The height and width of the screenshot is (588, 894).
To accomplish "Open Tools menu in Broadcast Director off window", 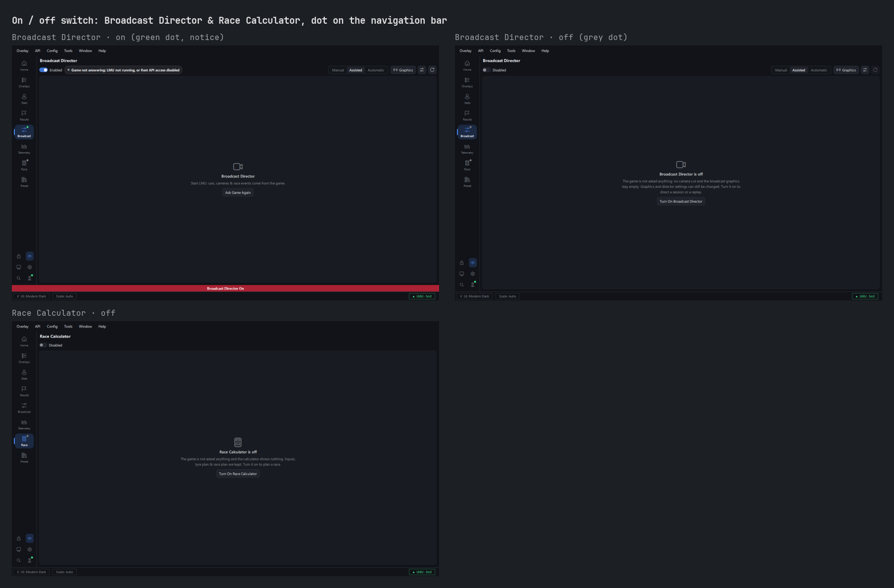I will tap(511, 51).
